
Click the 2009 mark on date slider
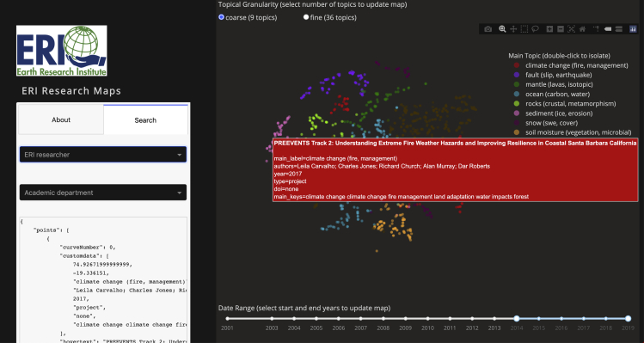click(x=405, y=319)
